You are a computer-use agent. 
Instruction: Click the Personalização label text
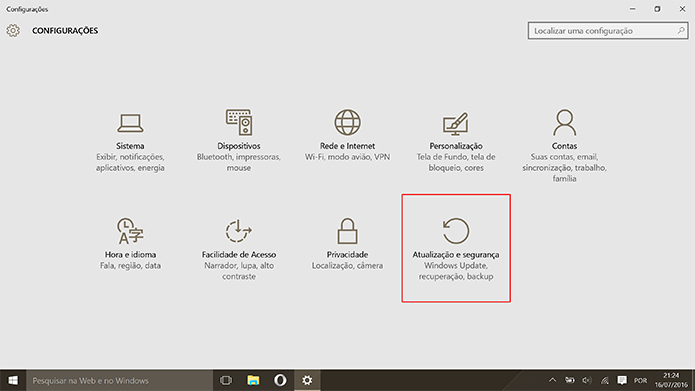(456, 146)
